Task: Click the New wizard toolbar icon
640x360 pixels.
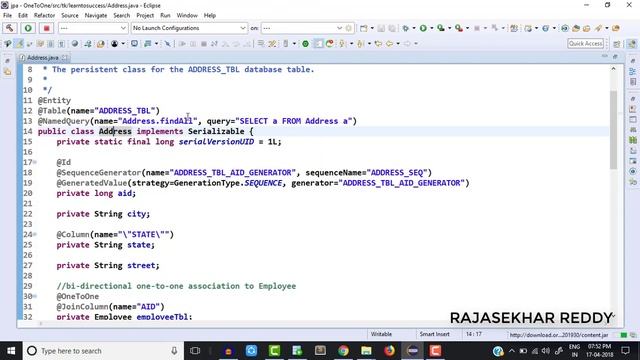Action: tap(363, 28)
